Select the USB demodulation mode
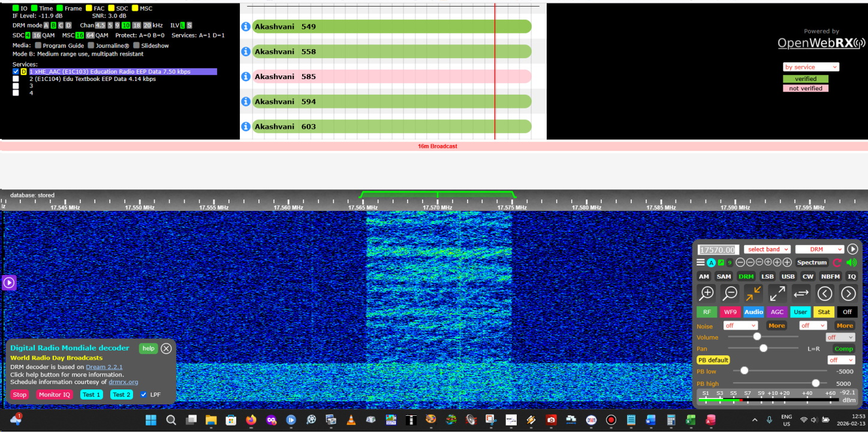 point(788,276)
